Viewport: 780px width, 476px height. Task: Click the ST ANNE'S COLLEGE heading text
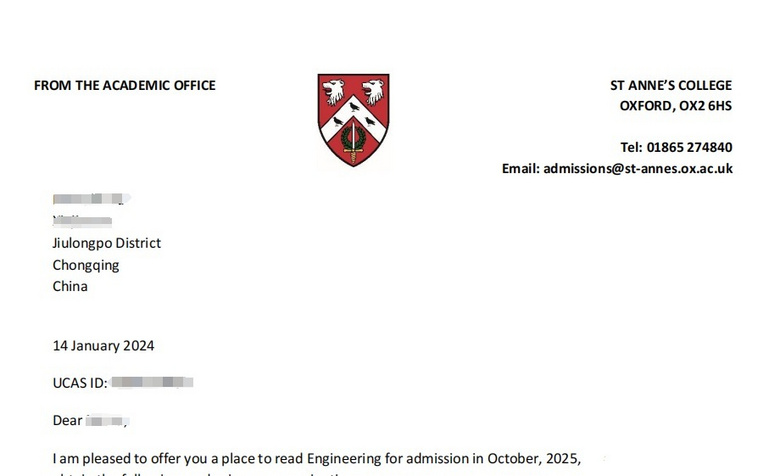coord(671,86)
